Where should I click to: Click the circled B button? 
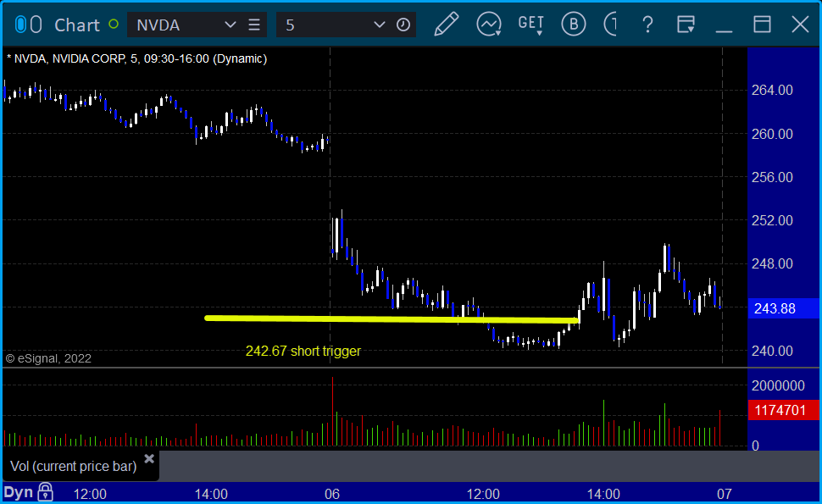[x=574, y=24]
